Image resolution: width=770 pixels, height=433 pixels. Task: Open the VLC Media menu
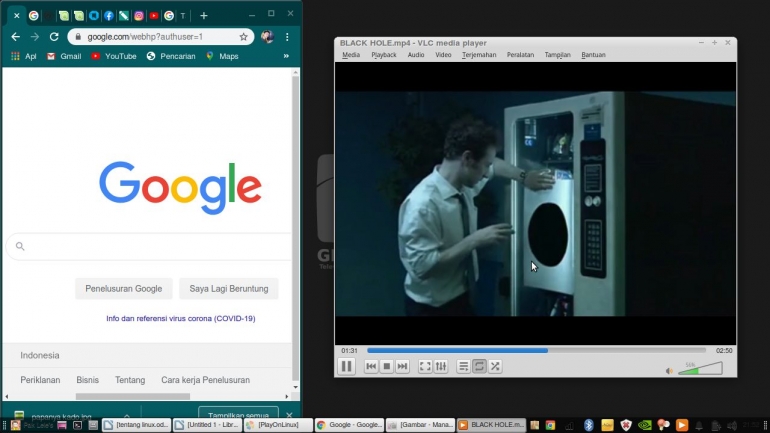351,55
